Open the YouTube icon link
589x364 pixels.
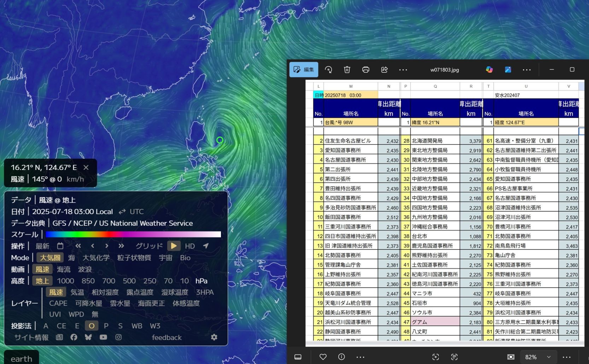103,337
